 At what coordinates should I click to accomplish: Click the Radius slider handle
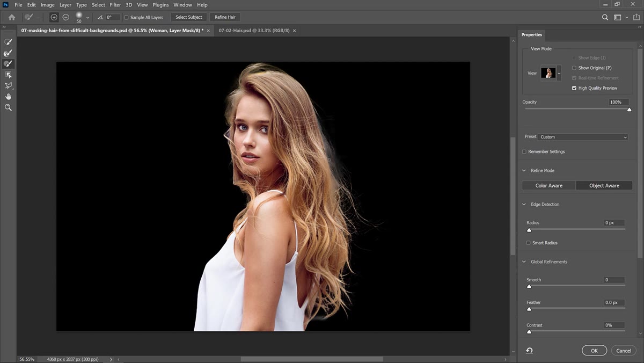click(x=529, y=230)
